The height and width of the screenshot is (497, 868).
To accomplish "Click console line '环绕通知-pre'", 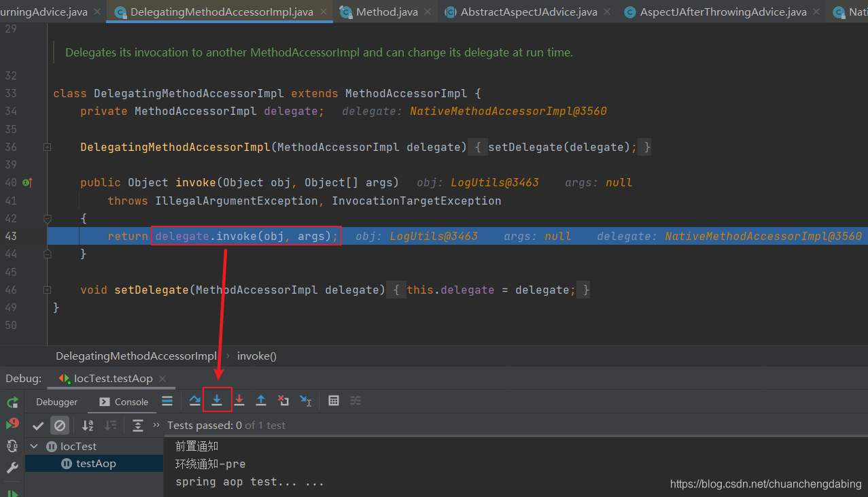I will tap(210, 464).
